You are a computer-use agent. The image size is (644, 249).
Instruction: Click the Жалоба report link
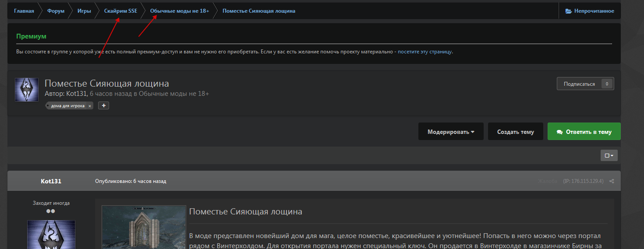click(548, 181)
